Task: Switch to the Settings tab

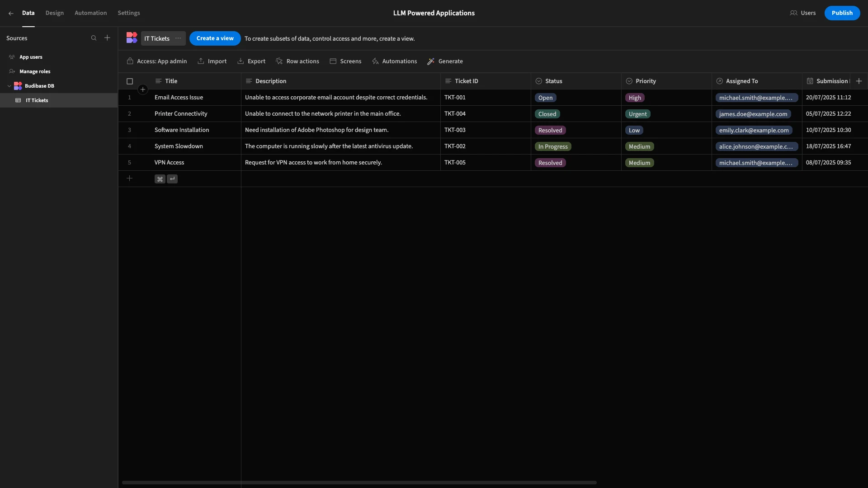Action: 129,13
